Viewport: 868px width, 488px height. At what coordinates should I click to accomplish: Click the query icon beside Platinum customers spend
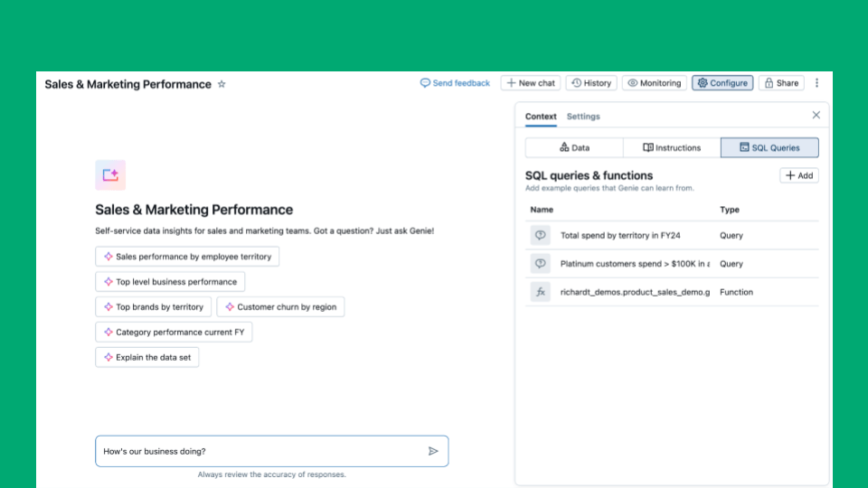tap(541, 264)
